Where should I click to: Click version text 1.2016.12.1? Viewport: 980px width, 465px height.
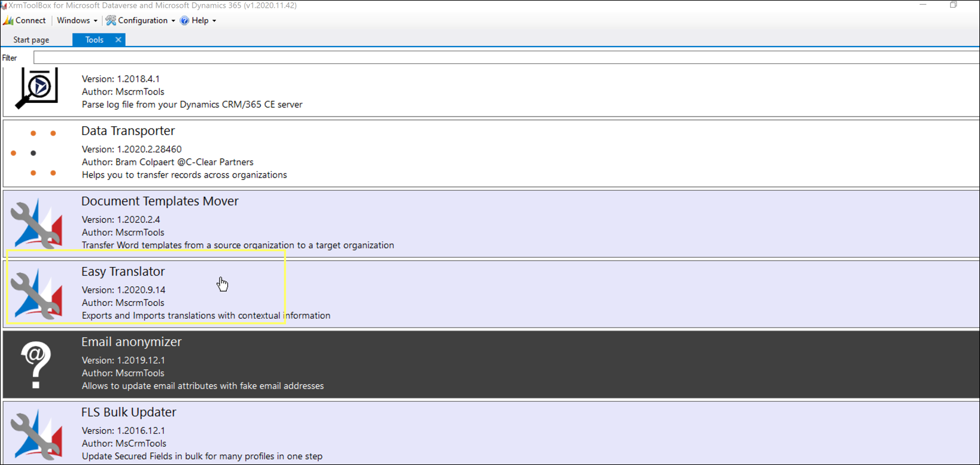(123, 431)
